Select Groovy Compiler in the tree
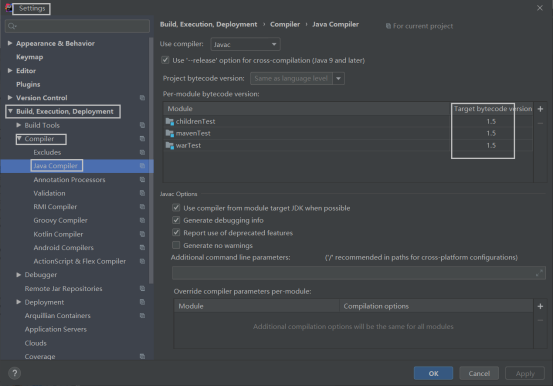Image resolution: width=554 pixels, height=387 pixels. (60, 221)
